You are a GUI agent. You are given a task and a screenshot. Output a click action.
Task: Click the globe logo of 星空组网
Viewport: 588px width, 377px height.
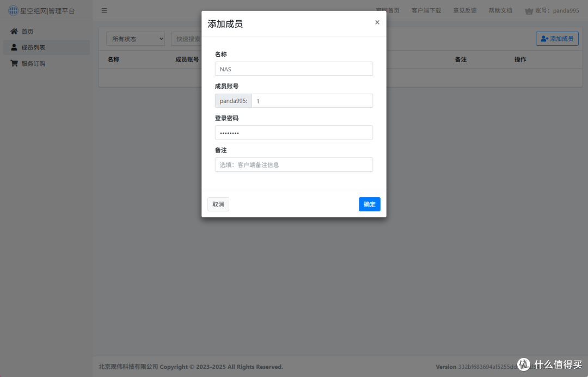[x=13, y=10]
